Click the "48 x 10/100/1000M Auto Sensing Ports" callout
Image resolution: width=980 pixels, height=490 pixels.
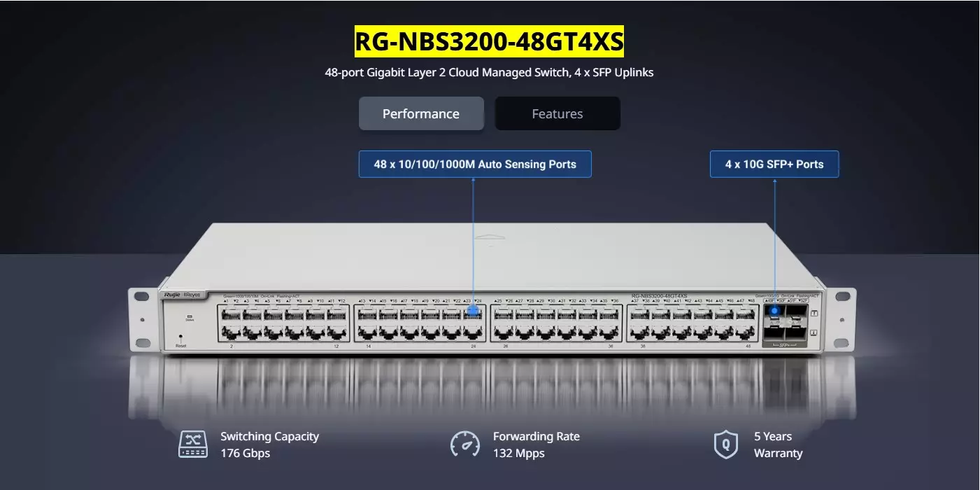pos(475,164)
